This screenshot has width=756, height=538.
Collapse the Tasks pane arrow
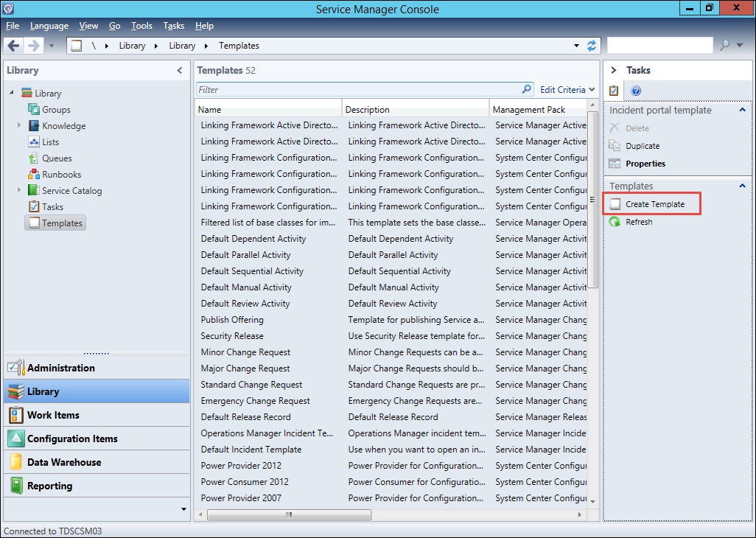click(x=614, y=71)
